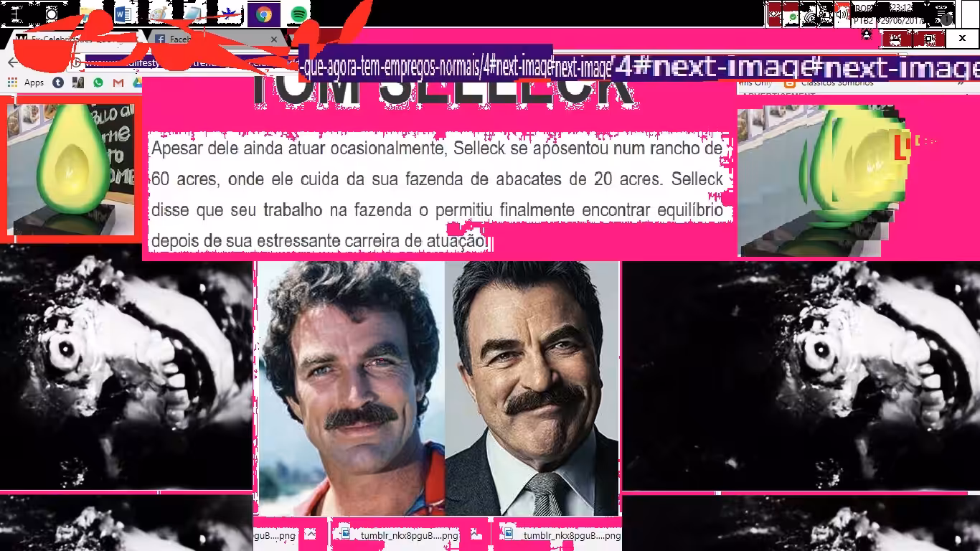Click the Apps bookmarks shortcut

[27, 83]
